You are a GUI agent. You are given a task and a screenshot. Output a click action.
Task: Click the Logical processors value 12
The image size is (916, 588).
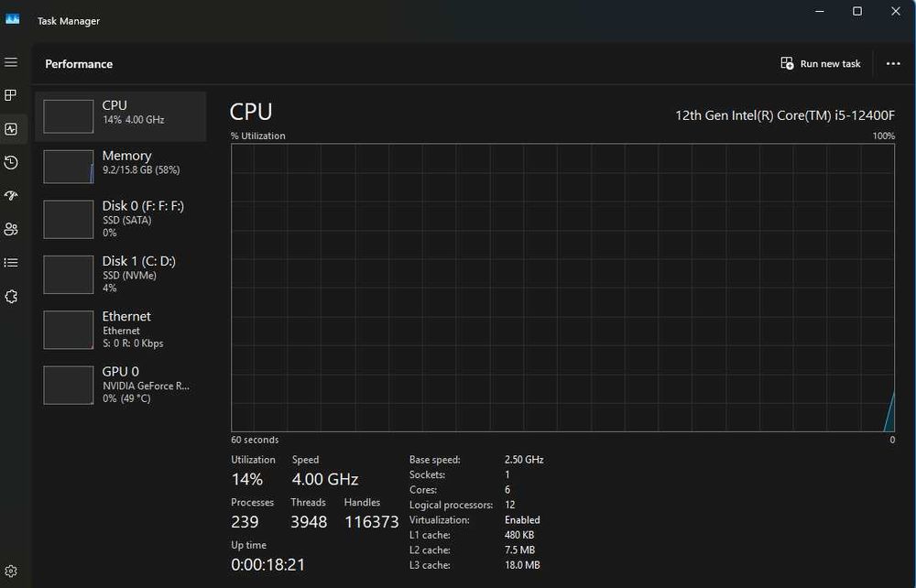510,505
